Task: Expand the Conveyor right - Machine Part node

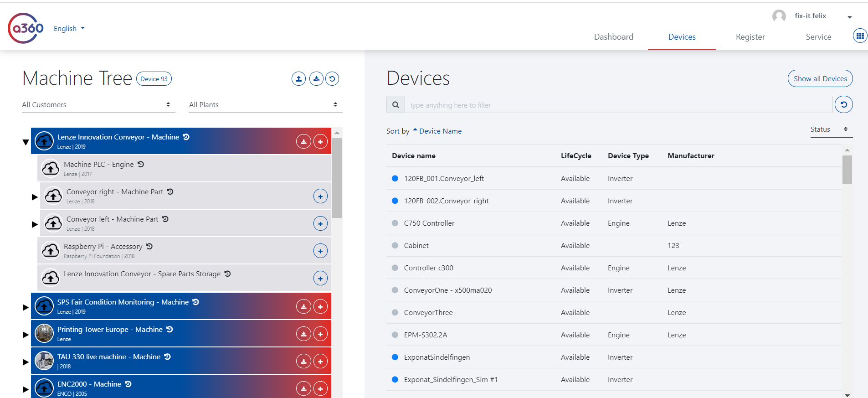Action: coord(35,197)
